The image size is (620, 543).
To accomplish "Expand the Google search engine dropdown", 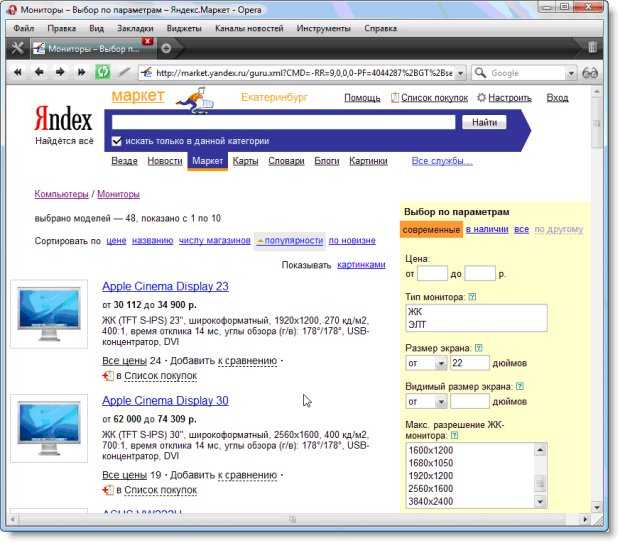I will pos(571,73).
